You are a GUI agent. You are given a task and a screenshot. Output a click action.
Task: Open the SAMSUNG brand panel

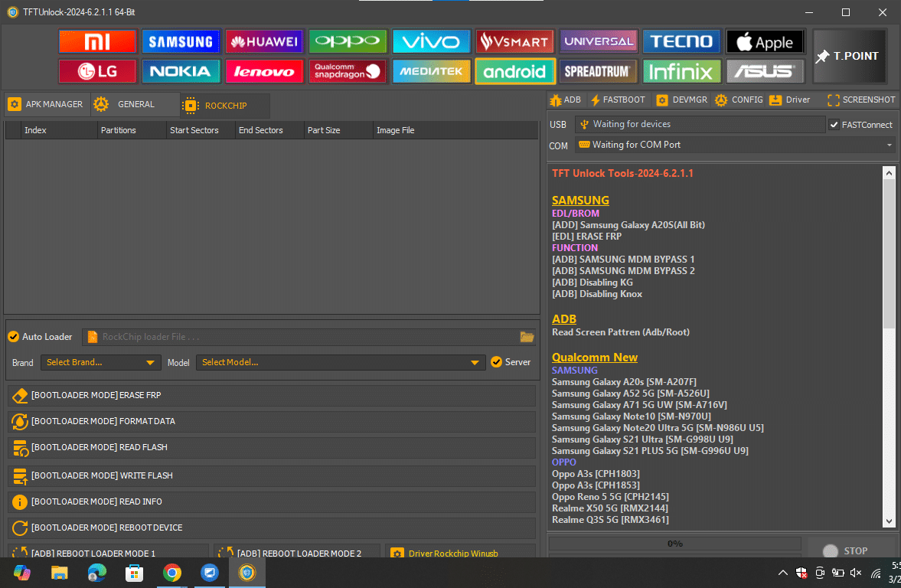click(x=181, y=41)
